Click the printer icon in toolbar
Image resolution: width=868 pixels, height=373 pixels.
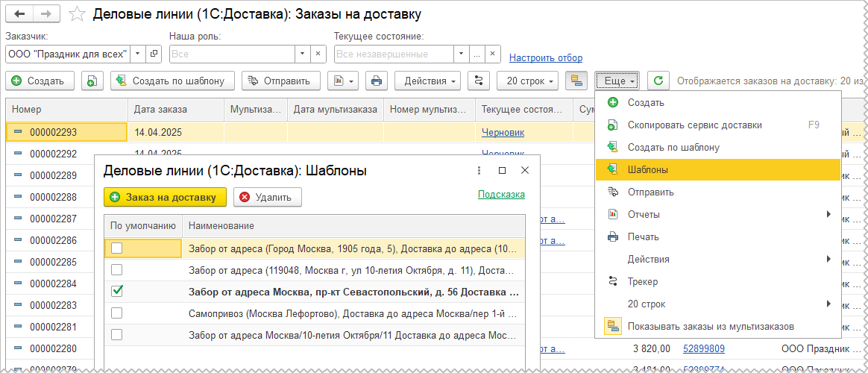coord(377,81)
